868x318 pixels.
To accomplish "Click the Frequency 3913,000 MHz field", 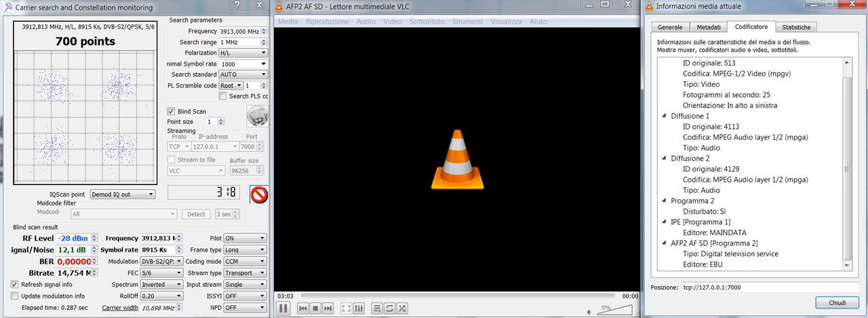I will 243,31.
